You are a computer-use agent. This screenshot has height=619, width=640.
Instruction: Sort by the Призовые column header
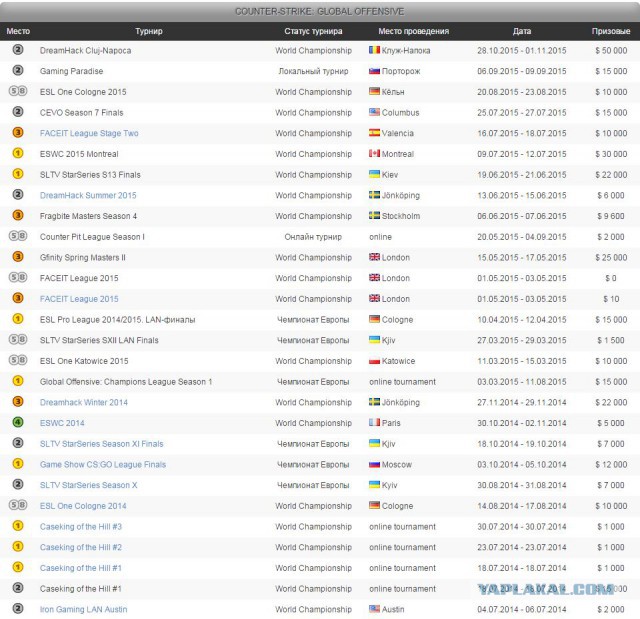609,31
